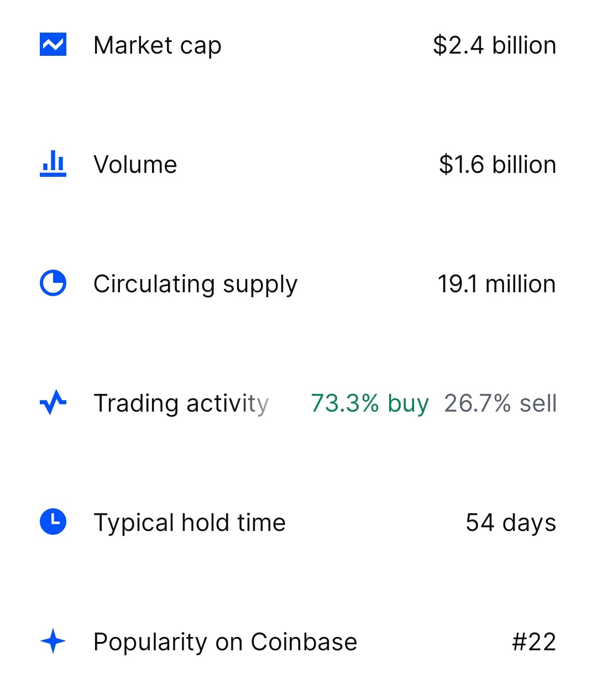Click the $2.4 billion market cap value

click(495, 45)
